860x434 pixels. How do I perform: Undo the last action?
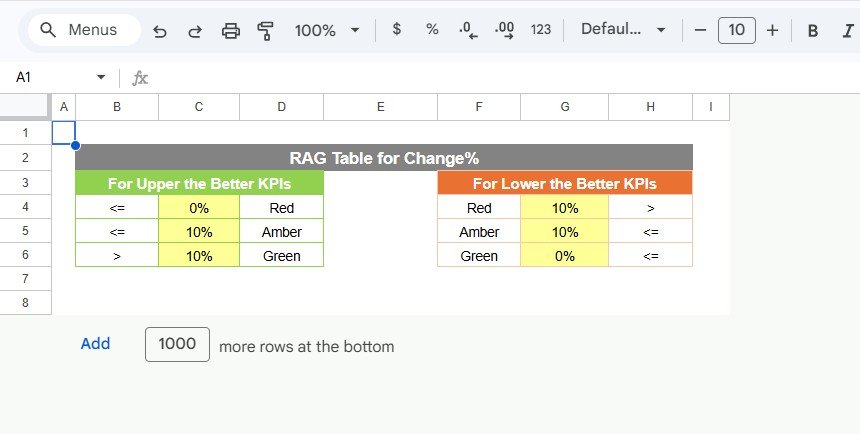click(x=160, y=31)
